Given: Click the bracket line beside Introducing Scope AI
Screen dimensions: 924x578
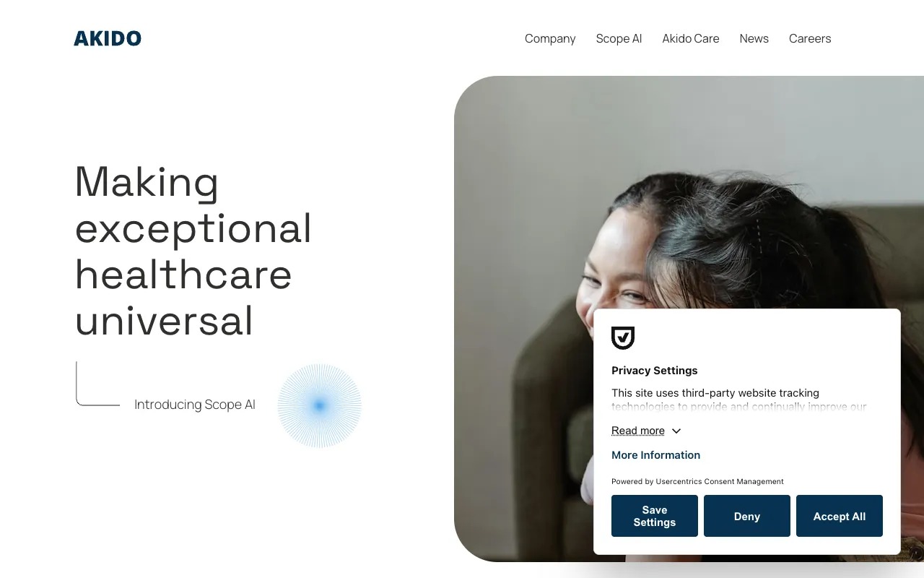Looking at the screenshot, I should point(98,384).
